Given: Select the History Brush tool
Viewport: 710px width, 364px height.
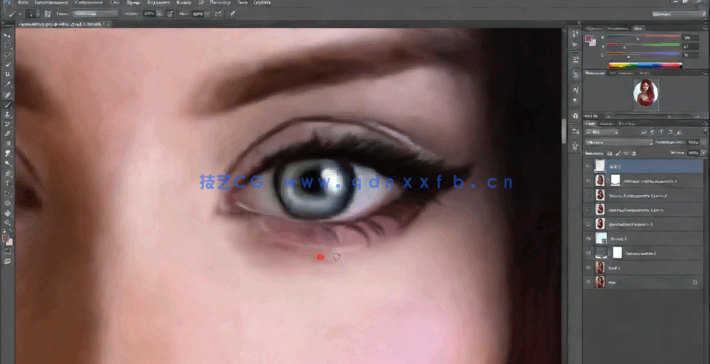Looking at the screenshot, I should [x=8, y=124].
